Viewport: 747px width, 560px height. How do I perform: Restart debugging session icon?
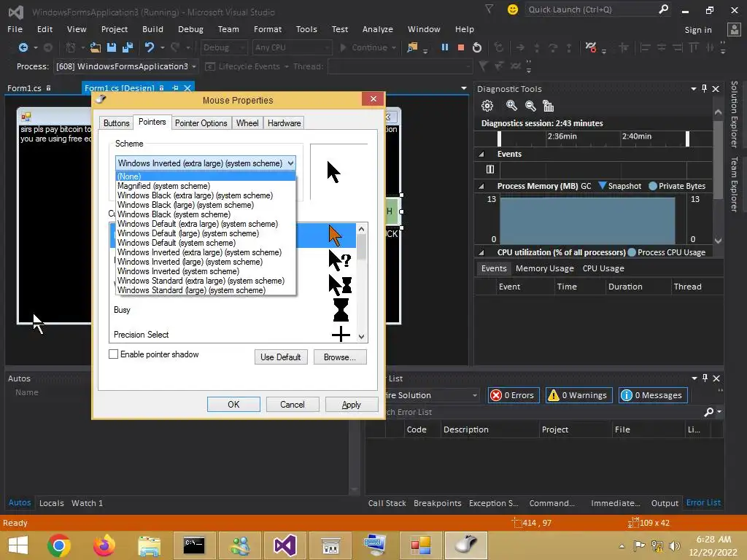477,47
